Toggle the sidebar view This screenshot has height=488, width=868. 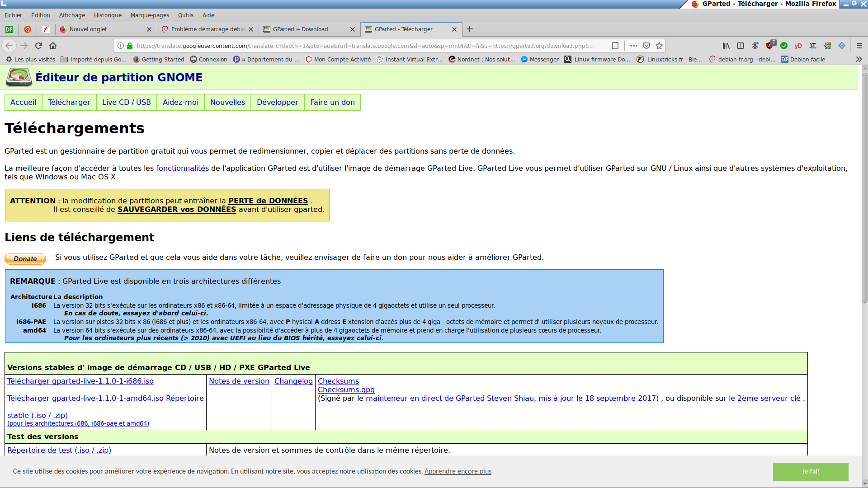click(x=741, y=46)
